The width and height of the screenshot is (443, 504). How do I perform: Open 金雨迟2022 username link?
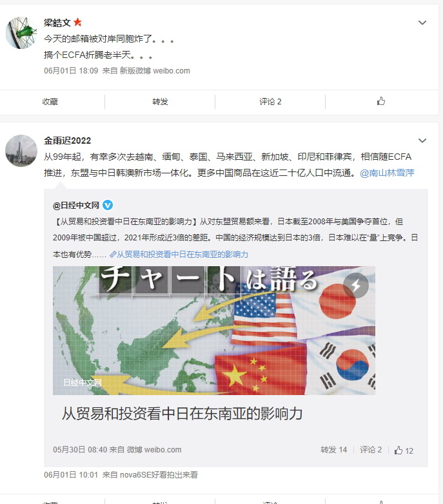68,141
